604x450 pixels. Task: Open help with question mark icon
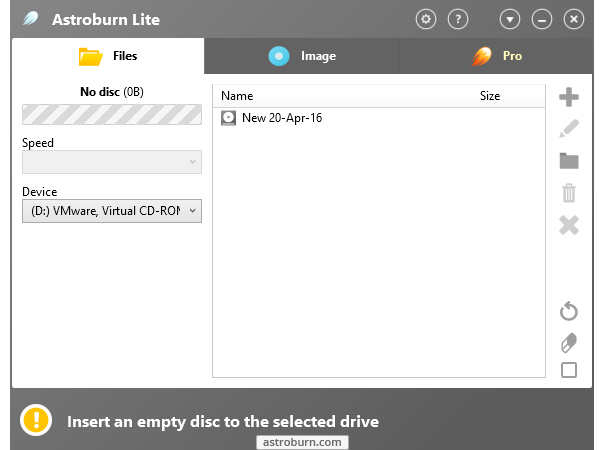pyautogui.click(x=458, y=19)
